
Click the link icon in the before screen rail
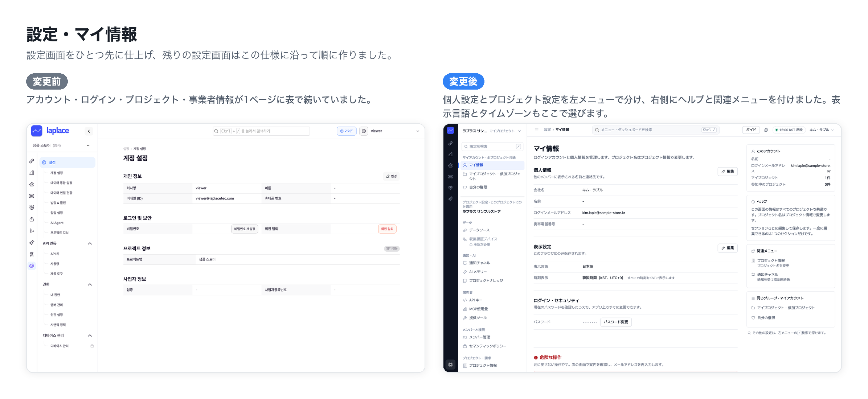coord(32,161)
